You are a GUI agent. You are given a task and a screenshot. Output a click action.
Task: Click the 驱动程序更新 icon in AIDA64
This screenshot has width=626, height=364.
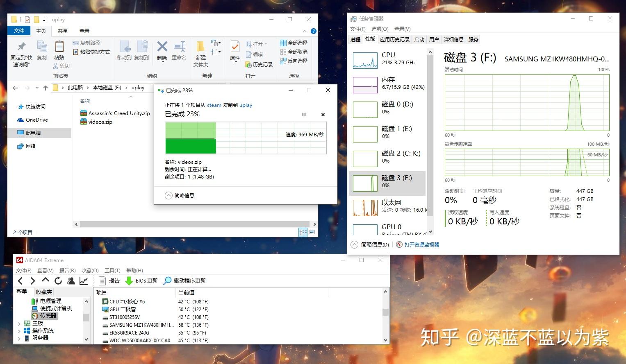click(186, 280)
